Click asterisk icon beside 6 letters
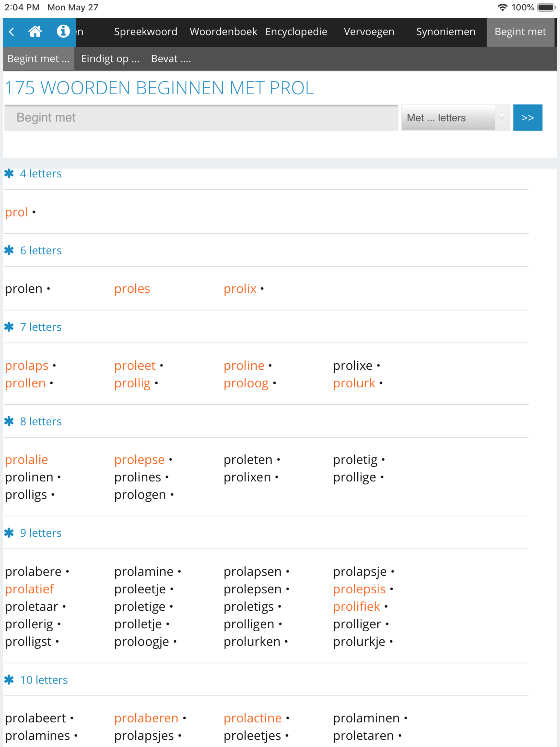The height and width of the screenshot is (747, 560). click(9, 250)
